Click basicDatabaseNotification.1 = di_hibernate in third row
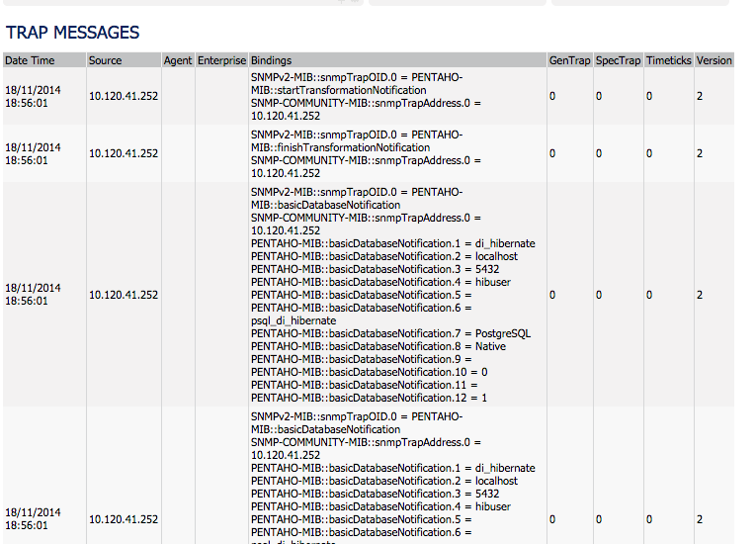This screenshot has height=544, width=756. pyautogui.click(x=393, y=243)
